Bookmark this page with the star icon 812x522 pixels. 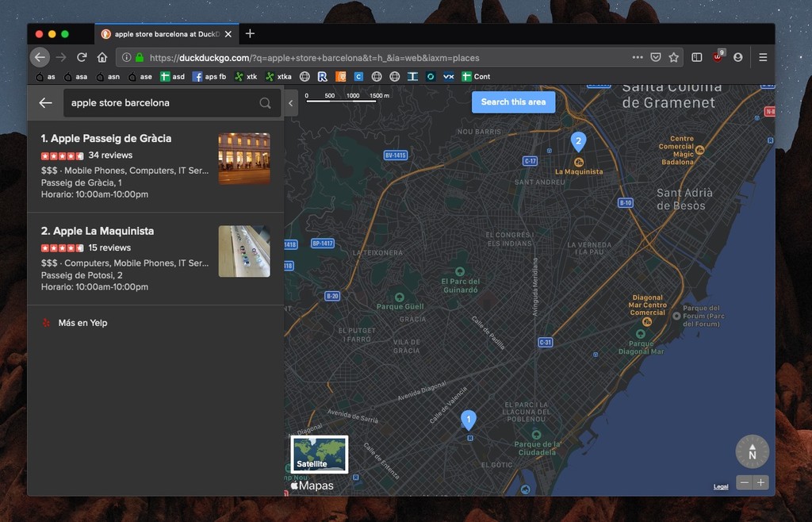click(x=674, y=57)
